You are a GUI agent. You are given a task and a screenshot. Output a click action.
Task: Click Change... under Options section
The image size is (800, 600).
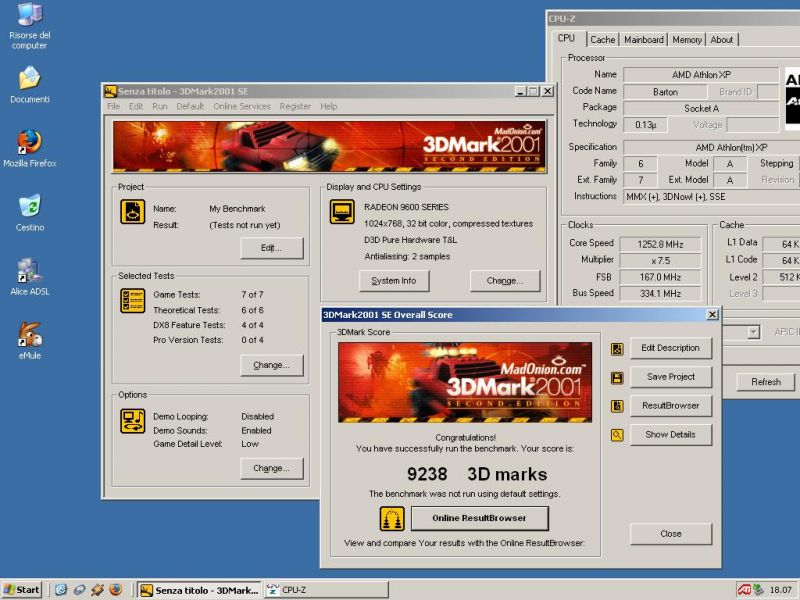[271, 468]
